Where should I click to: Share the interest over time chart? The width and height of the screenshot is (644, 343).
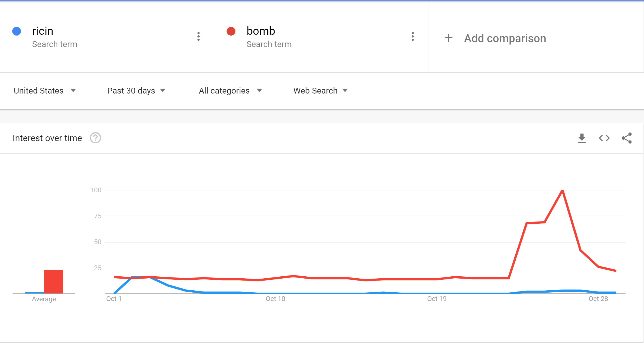pyautogui.click(x=627, y=138)
